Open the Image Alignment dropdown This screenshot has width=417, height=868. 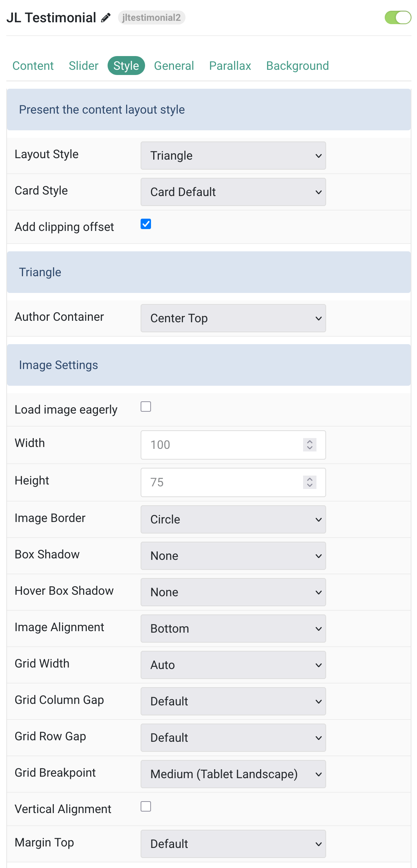(x=233, y=629)
